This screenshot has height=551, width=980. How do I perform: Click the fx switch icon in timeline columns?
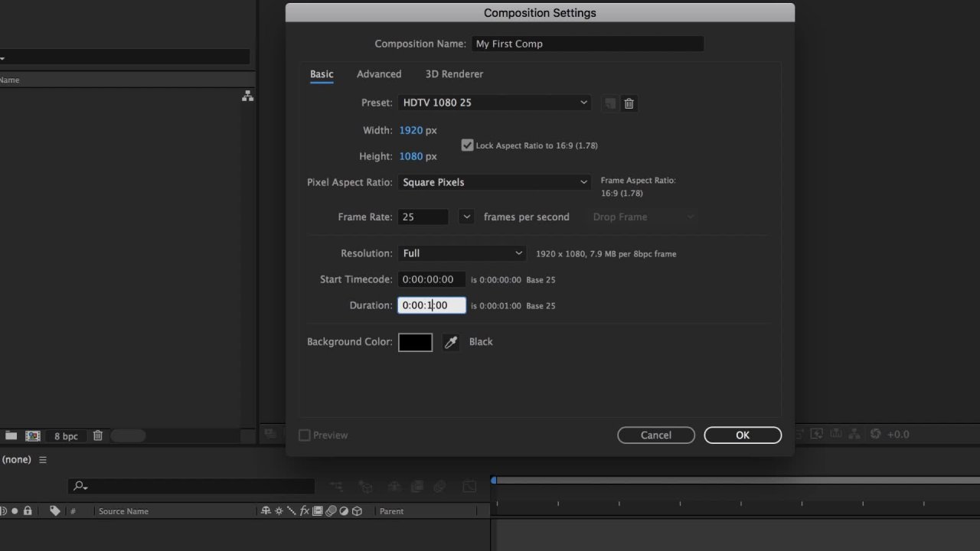coord(305,511)
